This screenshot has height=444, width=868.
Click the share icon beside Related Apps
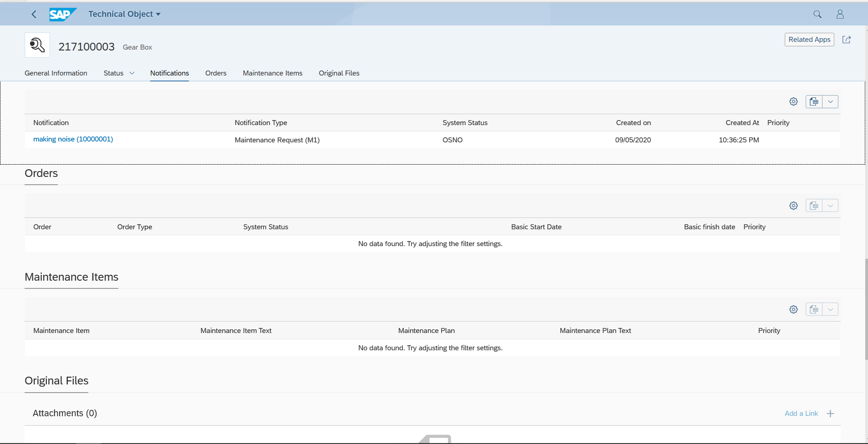pyautogui.click(x=847, y=40)
